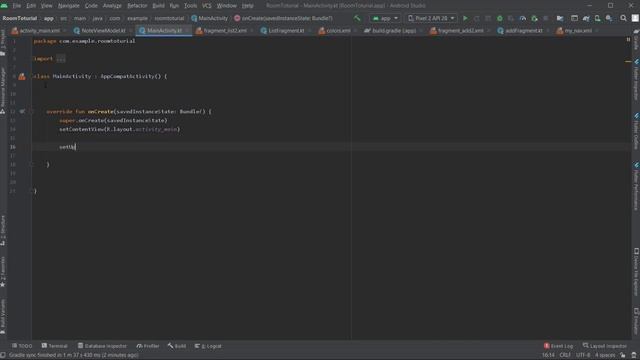Open the app run configuration dropdown
This screenshot has height=360, width=640.
[385, 18]
